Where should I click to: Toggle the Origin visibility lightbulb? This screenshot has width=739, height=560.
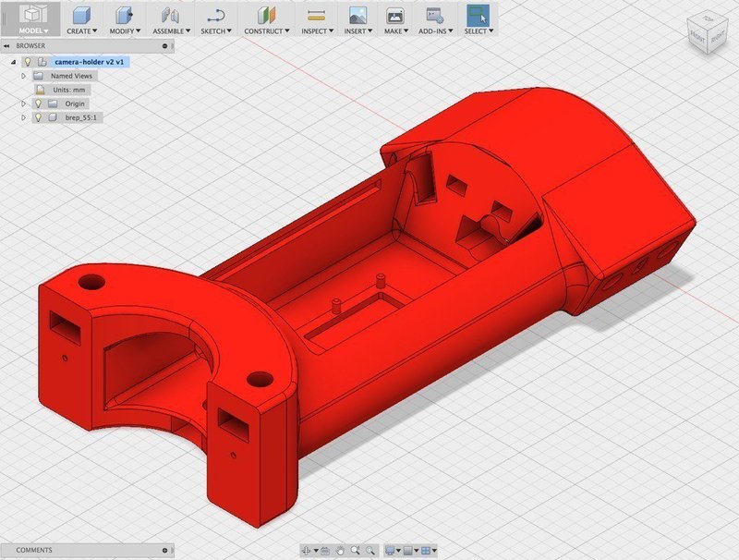(x=38, y=103)
